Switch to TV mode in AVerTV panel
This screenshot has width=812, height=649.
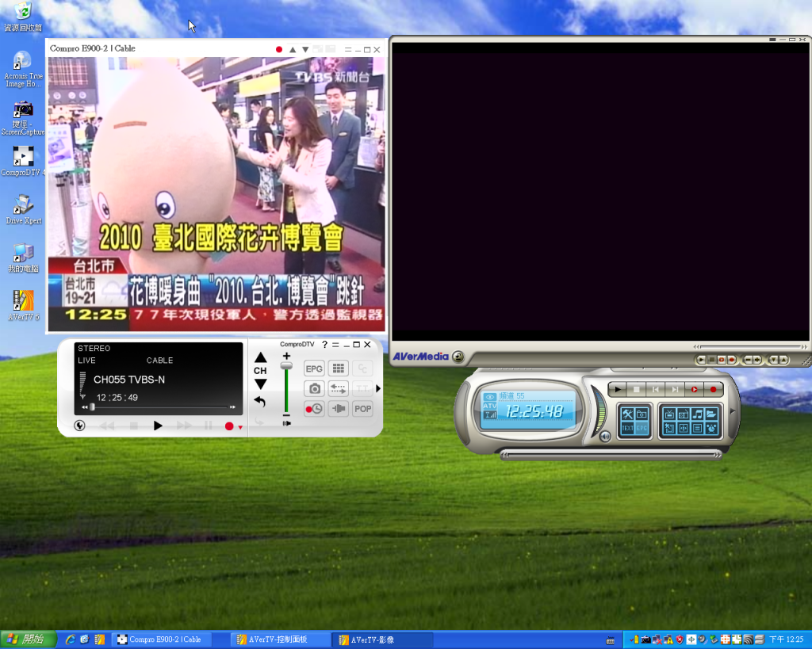[x=669, y=414]
